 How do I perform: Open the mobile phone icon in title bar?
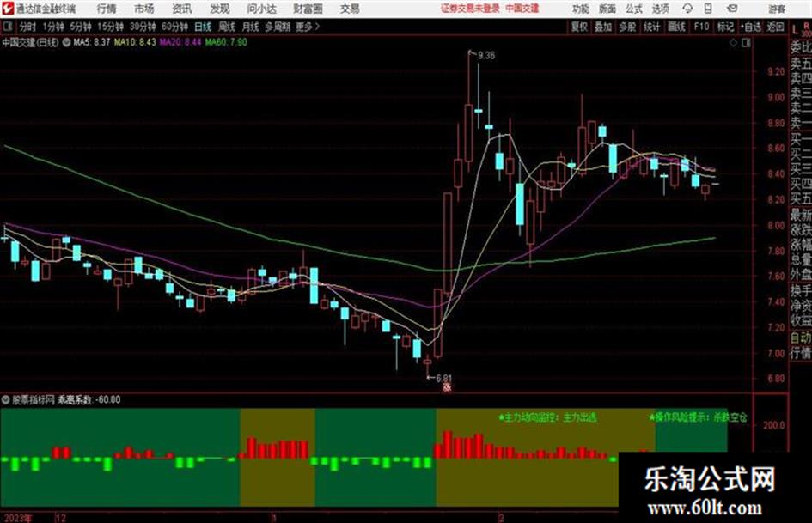(x=708, y=9)
